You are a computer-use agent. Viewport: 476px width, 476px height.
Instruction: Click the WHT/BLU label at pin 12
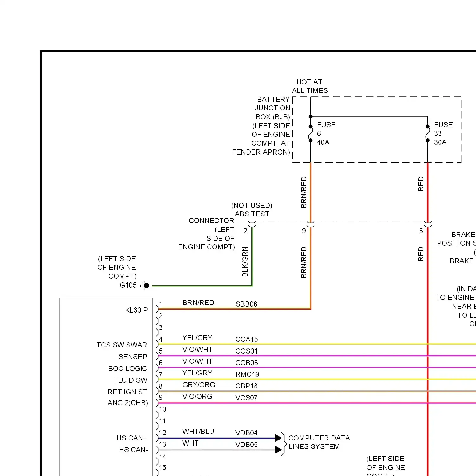coord(198,432)
